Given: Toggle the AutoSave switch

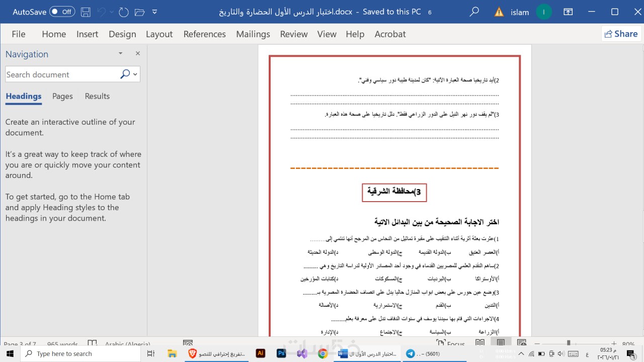Looking at the screenshot, I should [62, 12].
